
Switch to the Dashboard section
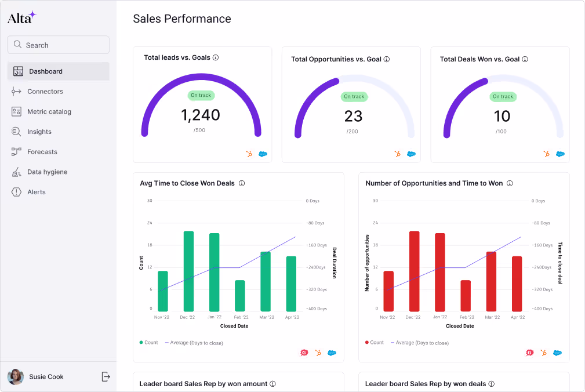44,71
